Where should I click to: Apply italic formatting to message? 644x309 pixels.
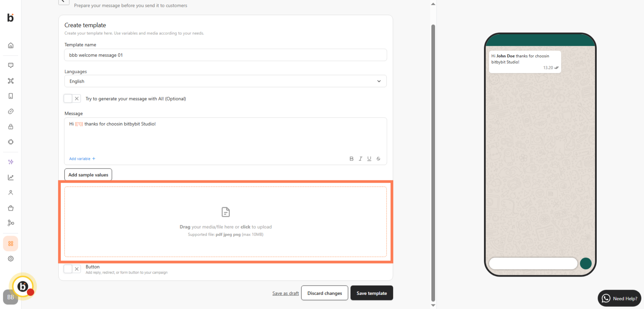coord(360,159)
